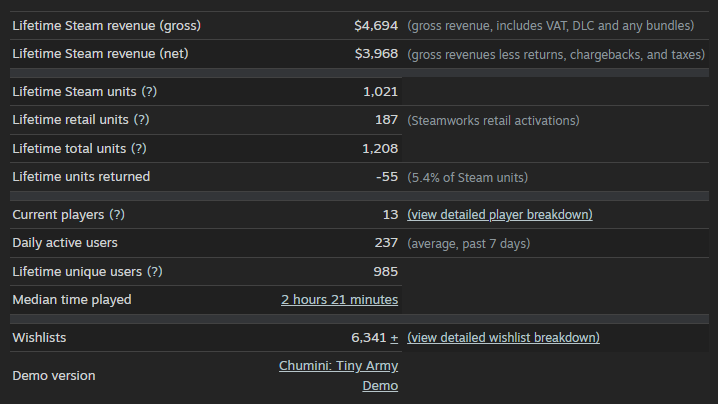The image size is (718, 404).
Task: Click the 2 hours 21 minutes link
Action: tap(339, 300)
